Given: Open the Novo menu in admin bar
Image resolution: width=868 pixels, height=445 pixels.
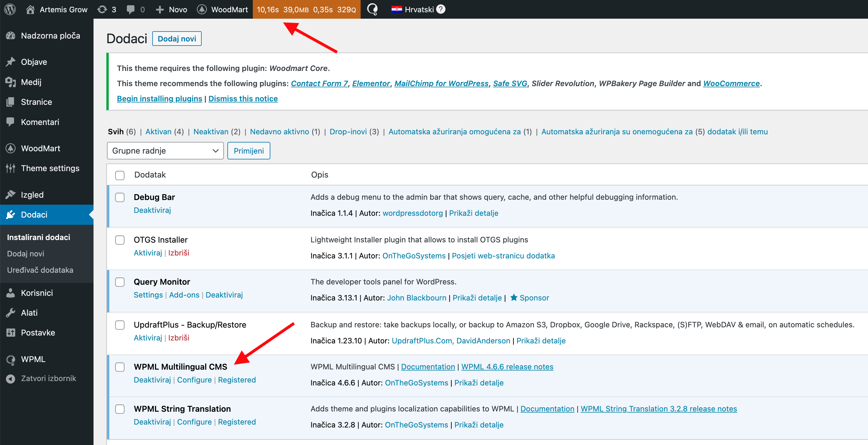Looking at the screenshot, I should (172, 9).
